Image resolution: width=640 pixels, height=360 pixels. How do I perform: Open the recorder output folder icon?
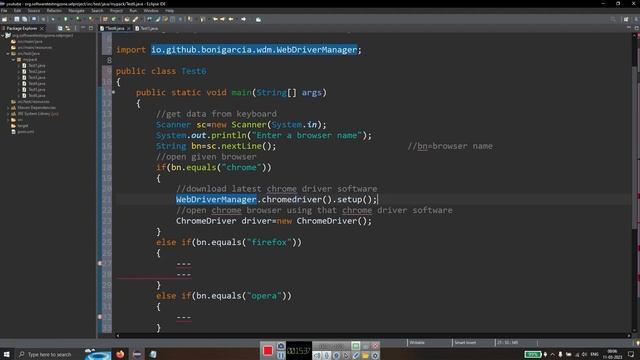365,356
